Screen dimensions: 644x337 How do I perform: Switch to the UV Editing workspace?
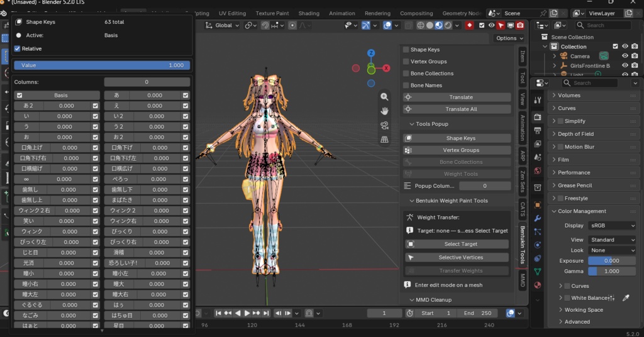click(x=232, y=13)
